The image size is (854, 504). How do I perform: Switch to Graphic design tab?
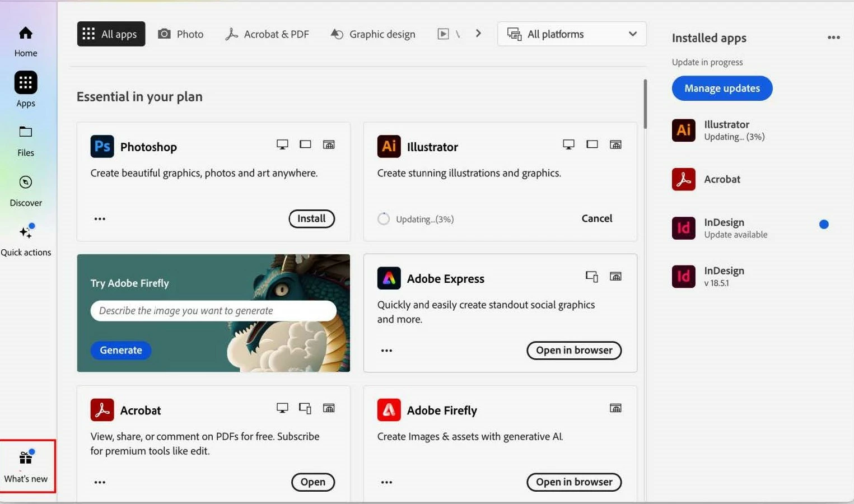pyautogui.click(x=373, y=34)
